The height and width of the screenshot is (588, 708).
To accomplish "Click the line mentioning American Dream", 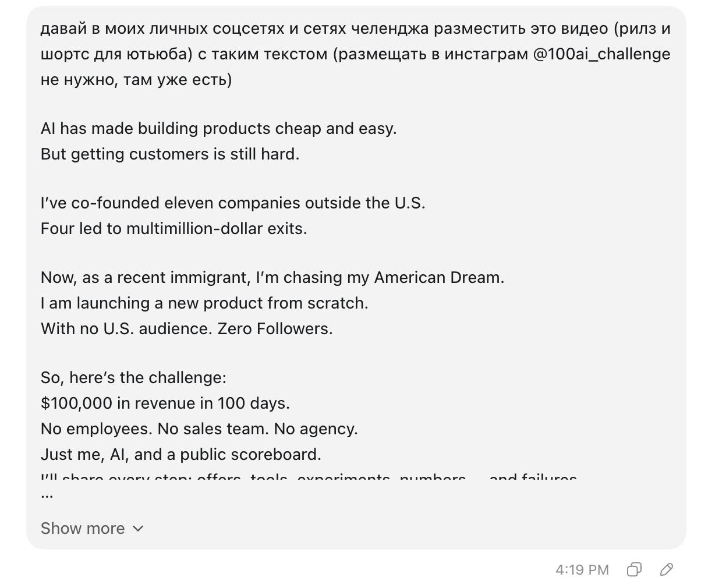I will click(272, 277).
